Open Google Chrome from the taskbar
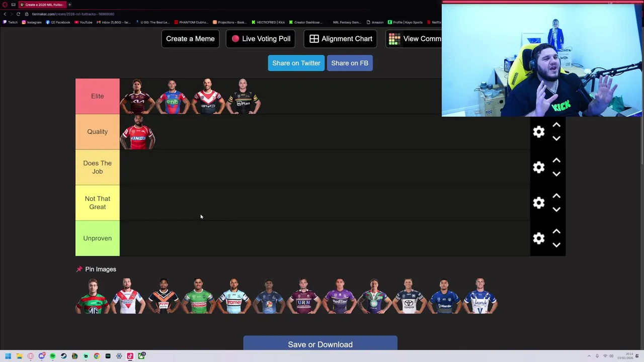 (97, 356)
